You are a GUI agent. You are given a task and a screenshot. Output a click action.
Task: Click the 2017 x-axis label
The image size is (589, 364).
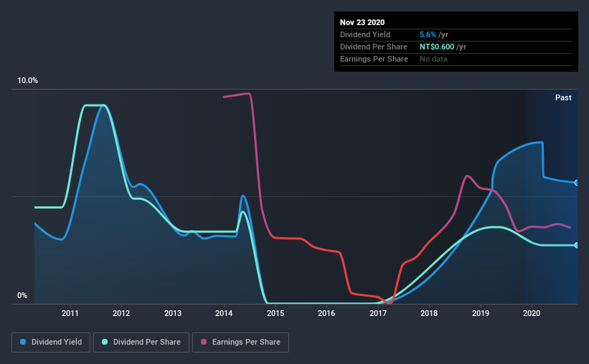tap(378, 313)
